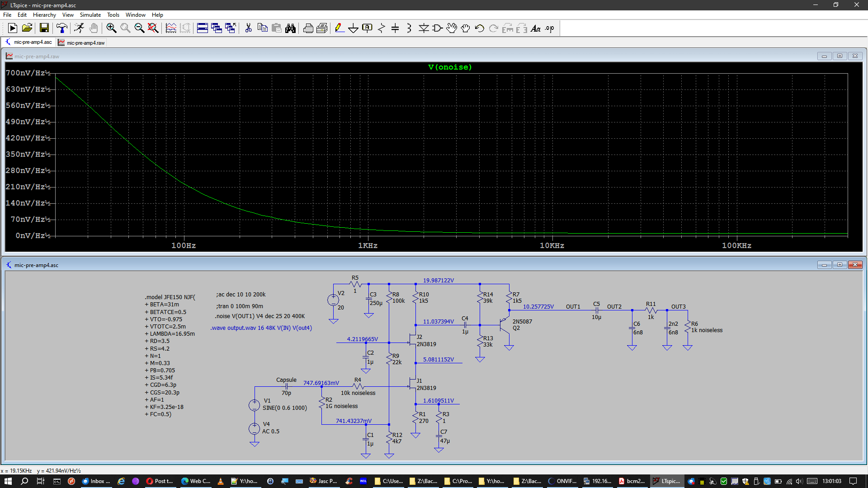The height and width of the screenshot is (488, 868).
Task: Open the component gate library icon
Action: [437, 28]
